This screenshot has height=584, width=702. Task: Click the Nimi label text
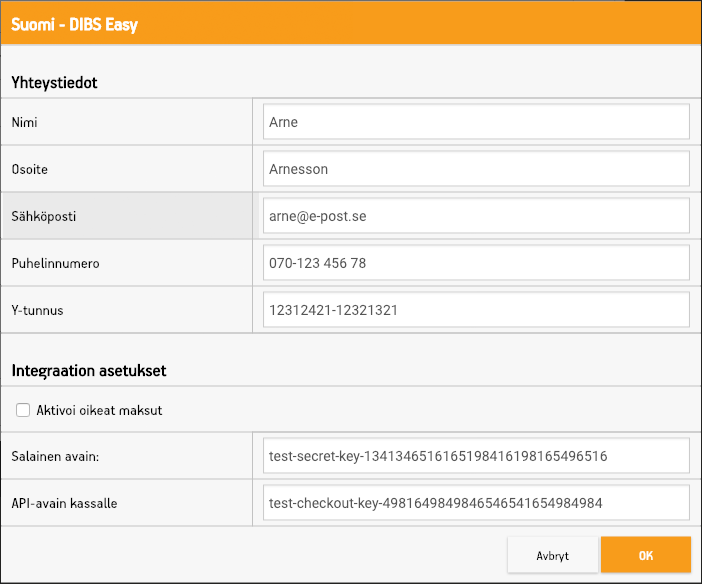point(25,122)
